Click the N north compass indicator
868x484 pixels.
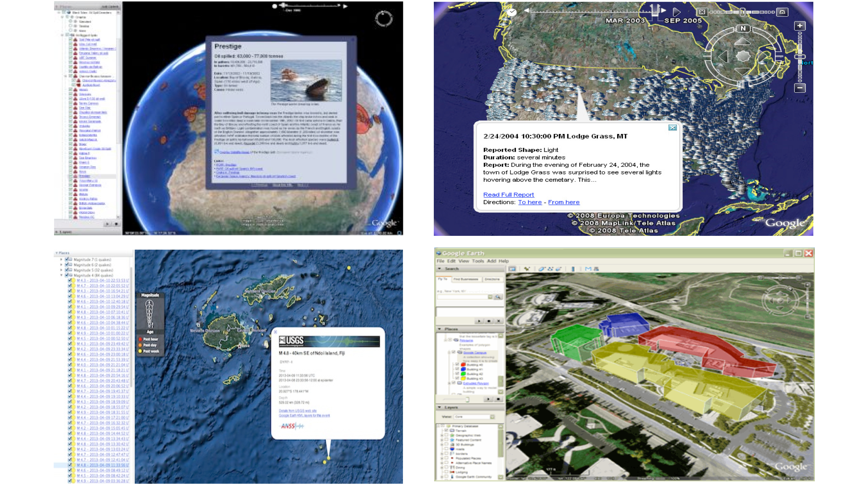(x=743, y=28)
